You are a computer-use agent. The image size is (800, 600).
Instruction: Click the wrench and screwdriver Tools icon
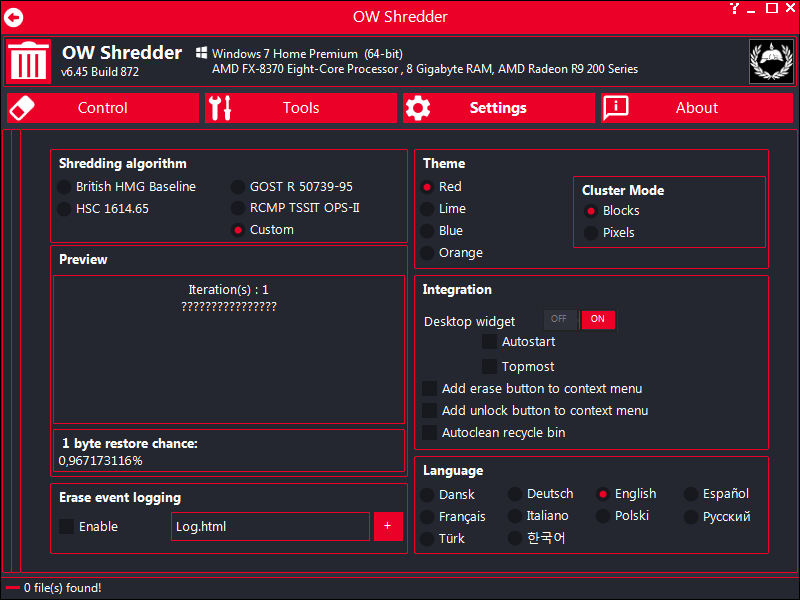[x=220, y=108]
